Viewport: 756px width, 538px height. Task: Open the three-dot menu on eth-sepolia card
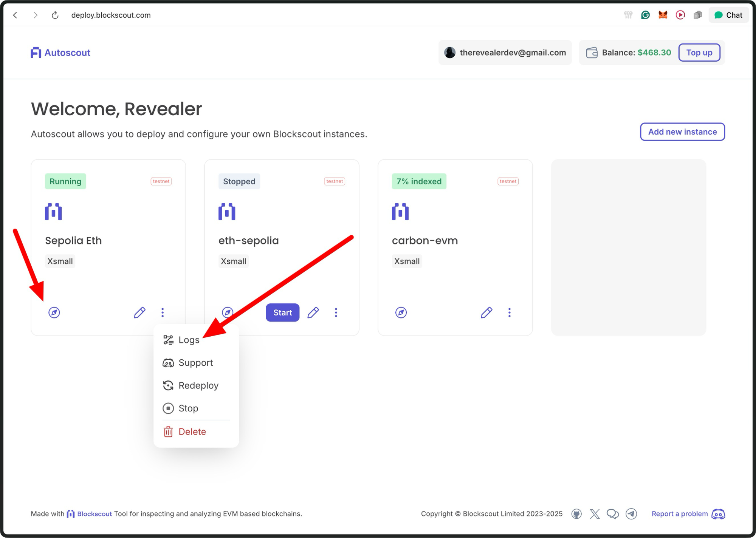pyautogui.click(x=336, y=312)
